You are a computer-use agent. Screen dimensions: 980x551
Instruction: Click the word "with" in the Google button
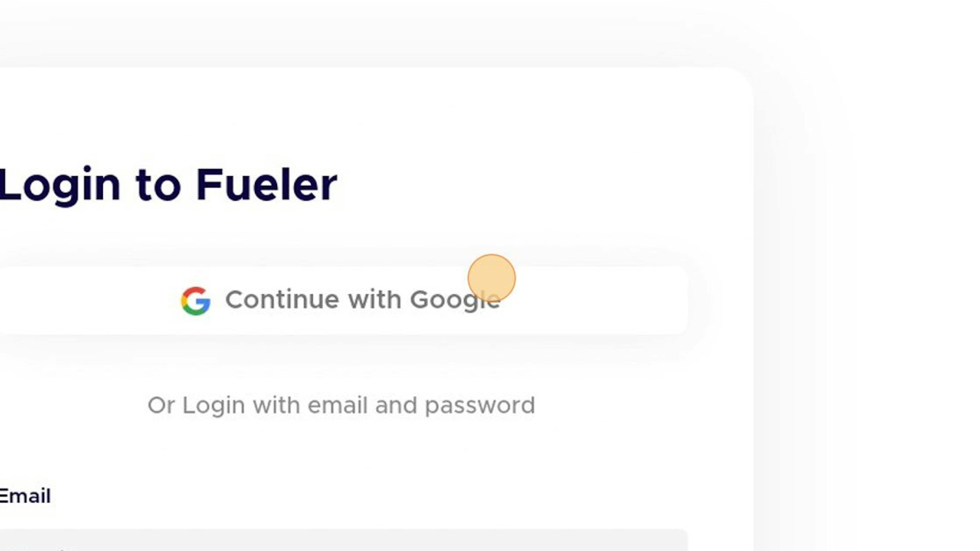point(374,300)
